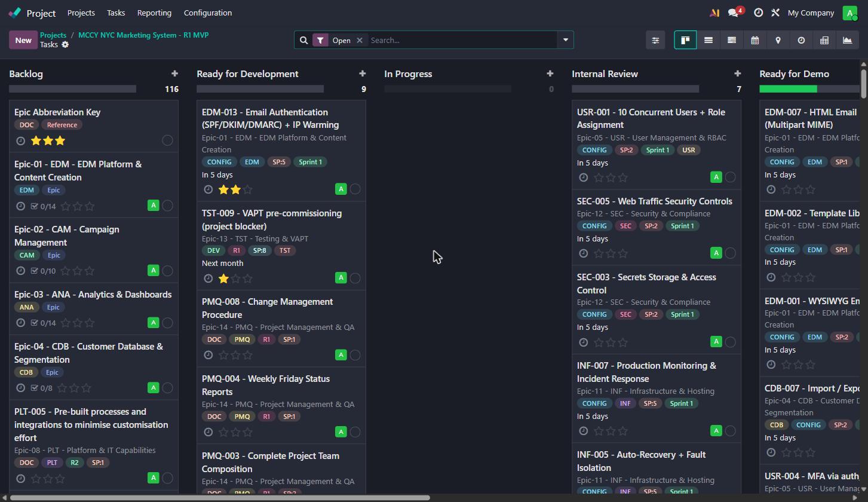Image resolution: width=868 pixels, height=502 pixels.
Task: Open the conversations icon with badge 4
Action: point(734,13)
